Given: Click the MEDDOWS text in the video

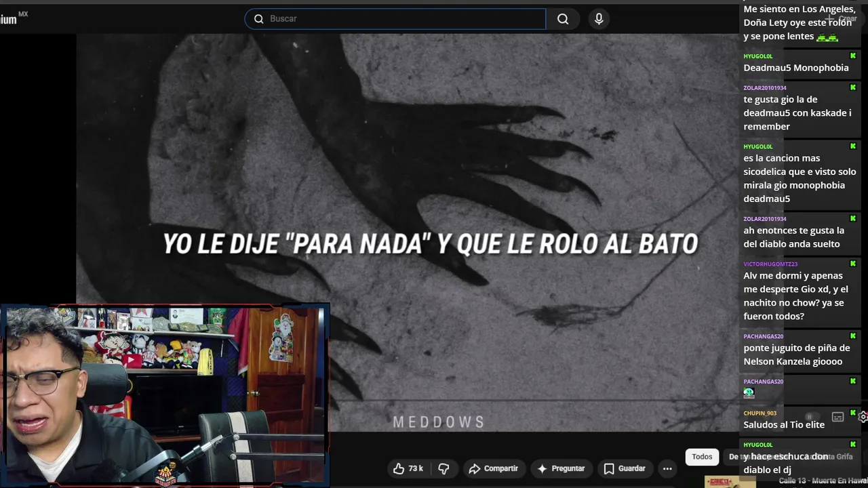Looking at the screenshot, I should click(439, 422).
